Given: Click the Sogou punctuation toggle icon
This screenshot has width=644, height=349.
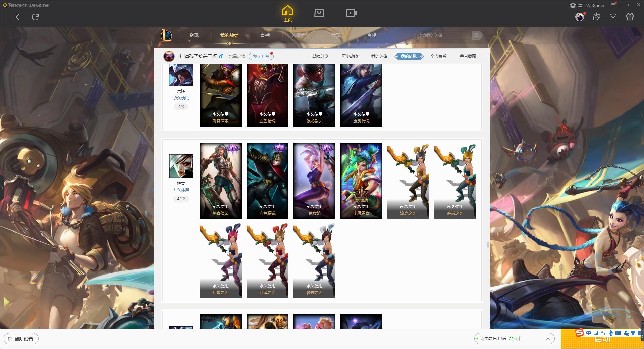Looking at the screenshot, I should (x=603, y=333).
